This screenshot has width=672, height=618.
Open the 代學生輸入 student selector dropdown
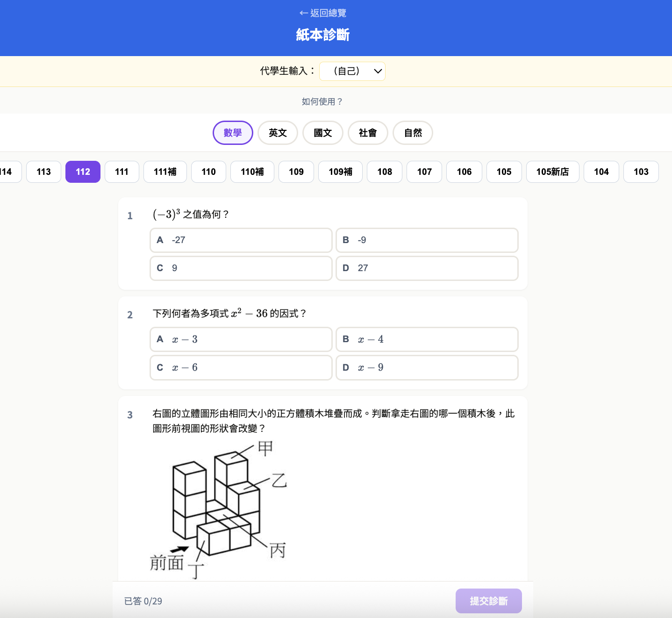[352, 71]
